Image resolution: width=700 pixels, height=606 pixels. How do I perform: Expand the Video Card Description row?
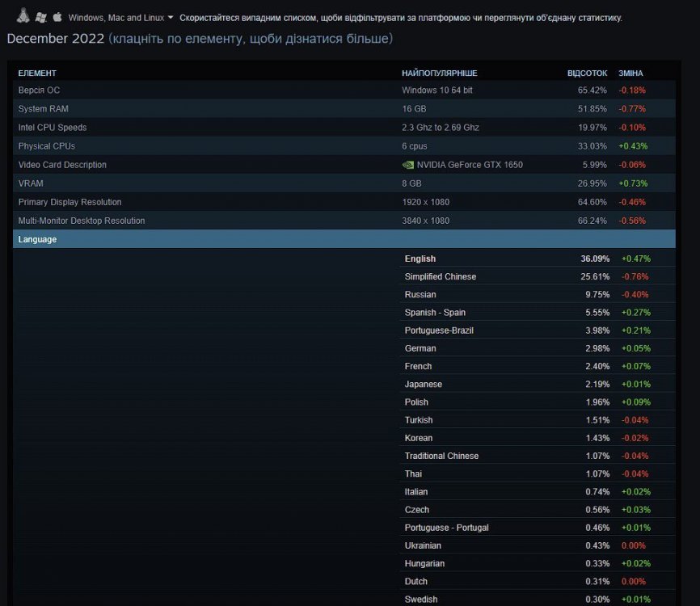[x=344, y=165]
